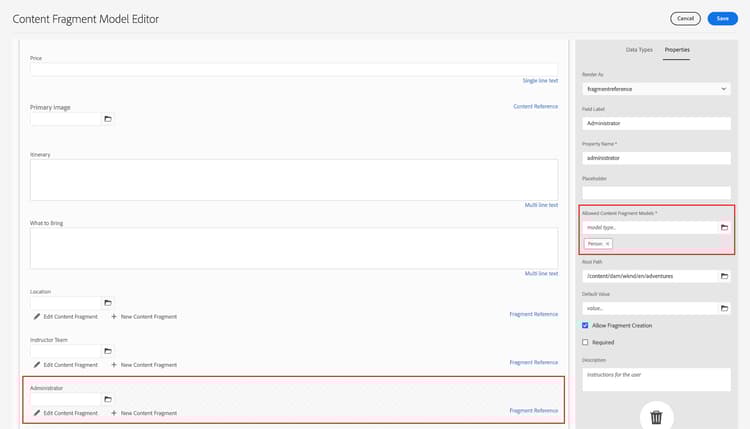This screenshot has width=750, height=429.
Task: Click the Cancel button
Action: coord(685,19)
